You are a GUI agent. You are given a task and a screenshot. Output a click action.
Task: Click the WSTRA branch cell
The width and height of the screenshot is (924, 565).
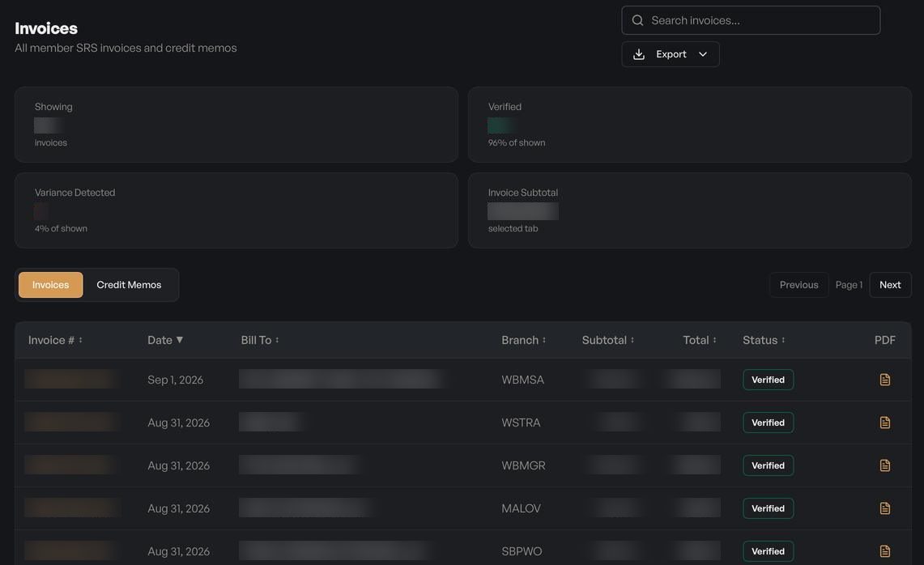tap(521, 423)
